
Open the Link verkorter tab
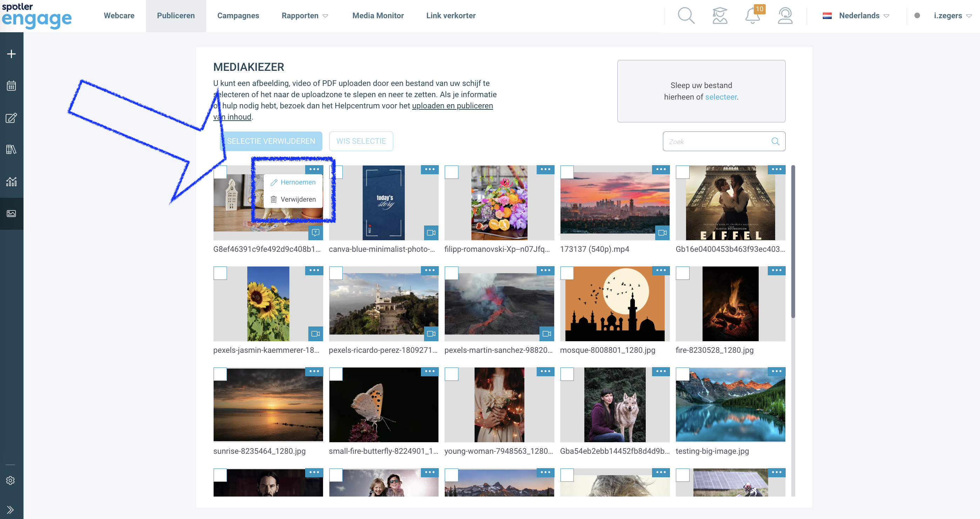tap(451, 15)
